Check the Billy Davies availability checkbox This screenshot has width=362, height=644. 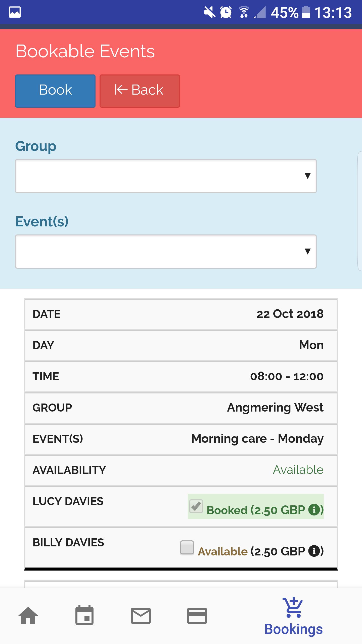point(187,547)
